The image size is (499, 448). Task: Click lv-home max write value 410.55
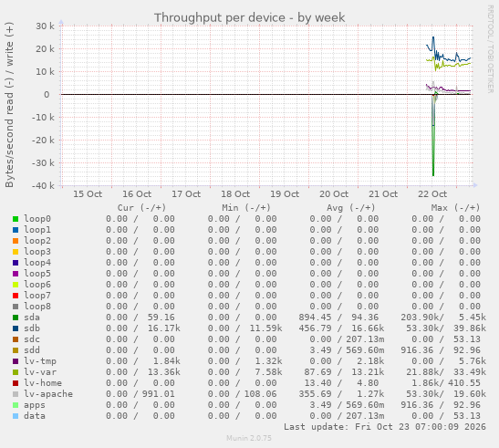464,382
